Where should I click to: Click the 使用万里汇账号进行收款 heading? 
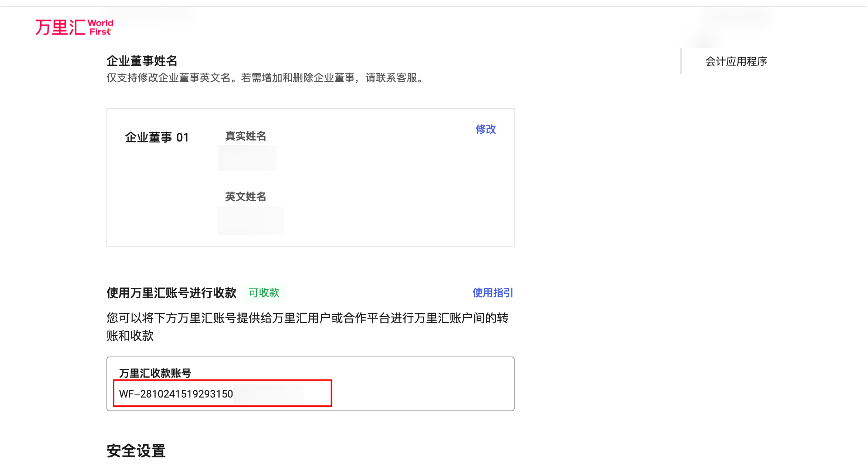(x=171, y=293)
